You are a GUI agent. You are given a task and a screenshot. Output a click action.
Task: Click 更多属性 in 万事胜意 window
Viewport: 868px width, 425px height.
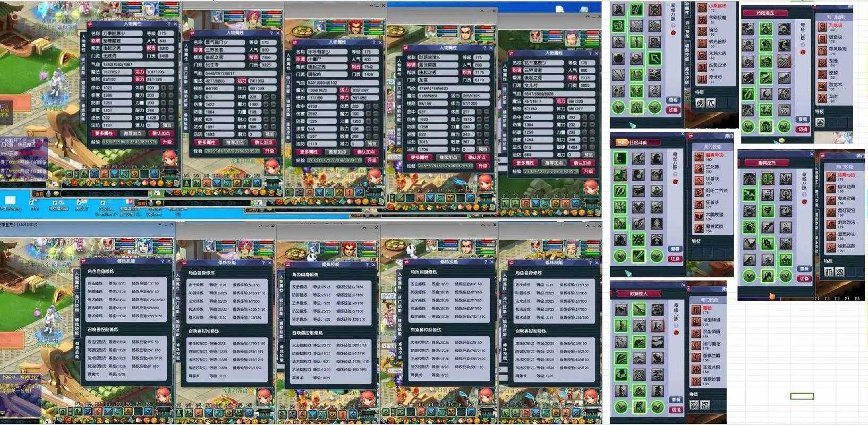[104, 133]
